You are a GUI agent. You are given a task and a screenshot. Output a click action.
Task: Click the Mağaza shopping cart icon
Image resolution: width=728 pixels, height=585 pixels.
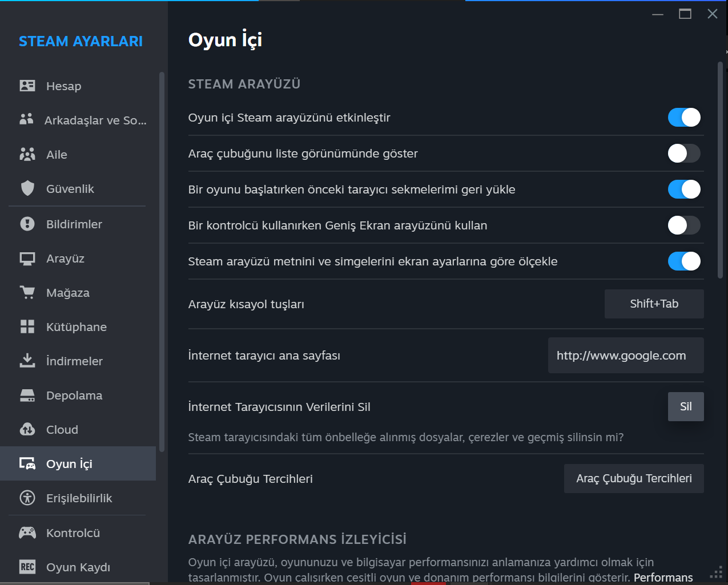27,292
